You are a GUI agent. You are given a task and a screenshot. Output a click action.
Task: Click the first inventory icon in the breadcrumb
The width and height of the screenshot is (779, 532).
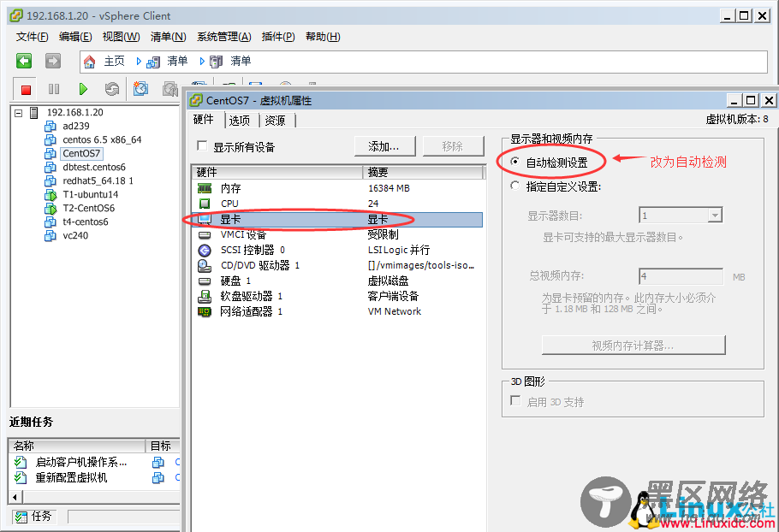coord(153,62)
